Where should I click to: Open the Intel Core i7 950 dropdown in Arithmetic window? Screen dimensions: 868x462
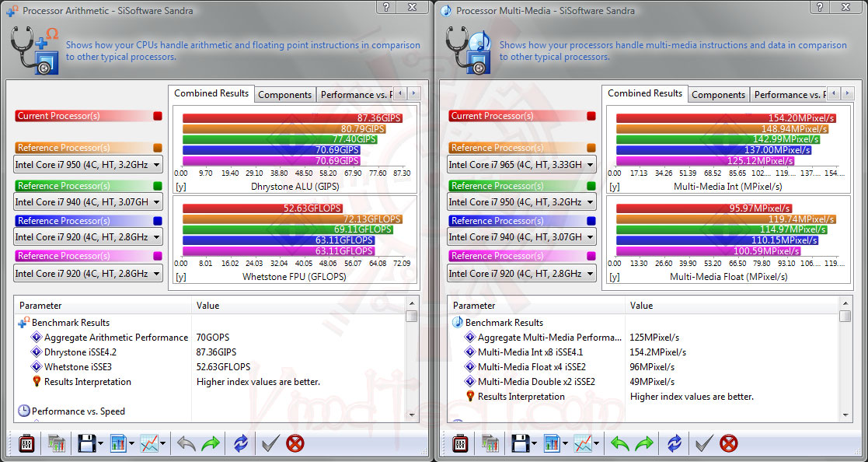click(x=88, y=165)
